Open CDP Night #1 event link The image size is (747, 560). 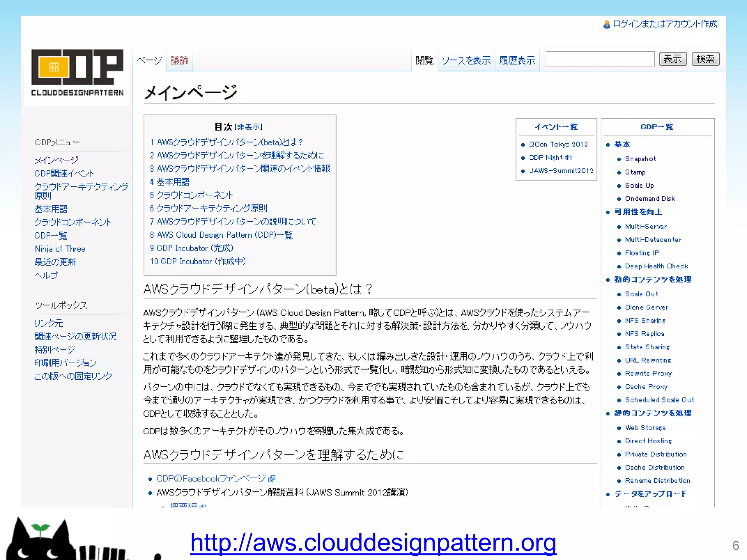(551, 157)
